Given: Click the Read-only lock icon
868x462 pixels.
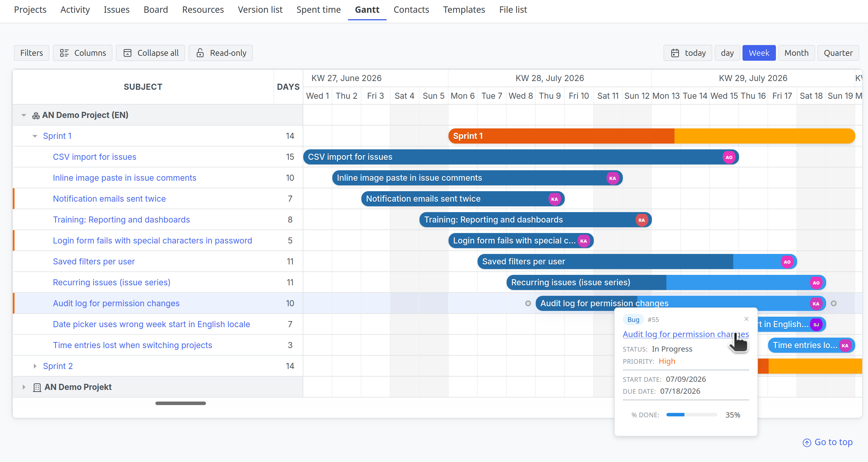Looking at the screenshot, I should (x=200, y=53).
